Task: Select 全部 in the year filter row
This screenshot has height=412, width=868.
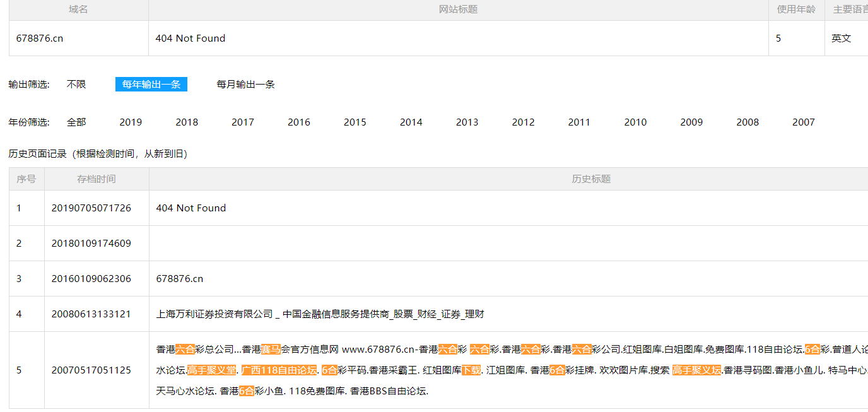Action: (x=77, y=122)
